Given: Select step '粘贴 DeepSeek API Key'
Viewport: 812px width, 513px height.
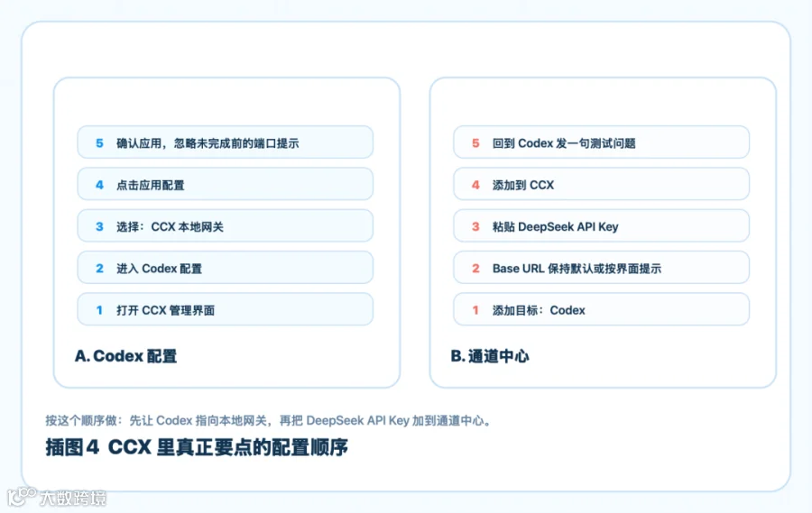Looking at the screenshot, I should click(x=601, y=226).
